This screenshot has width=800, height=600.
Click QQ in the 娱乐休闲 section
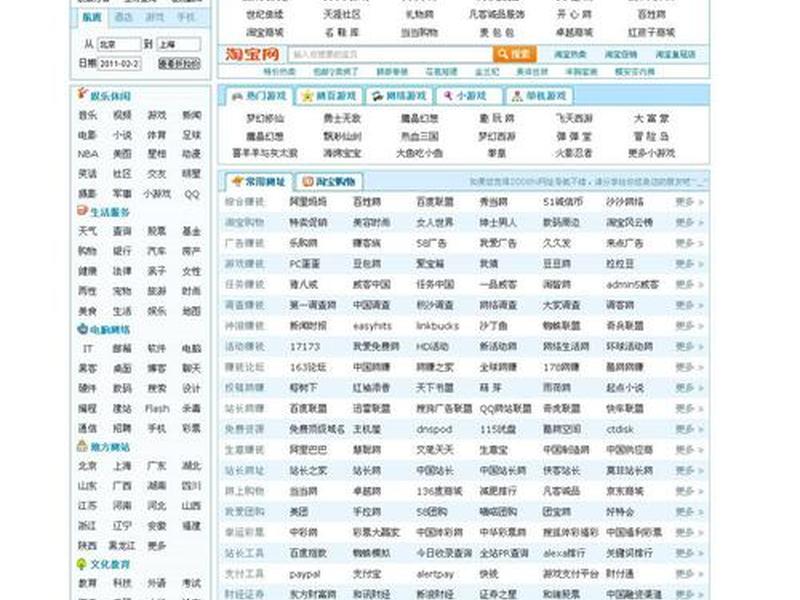point(192,194)
